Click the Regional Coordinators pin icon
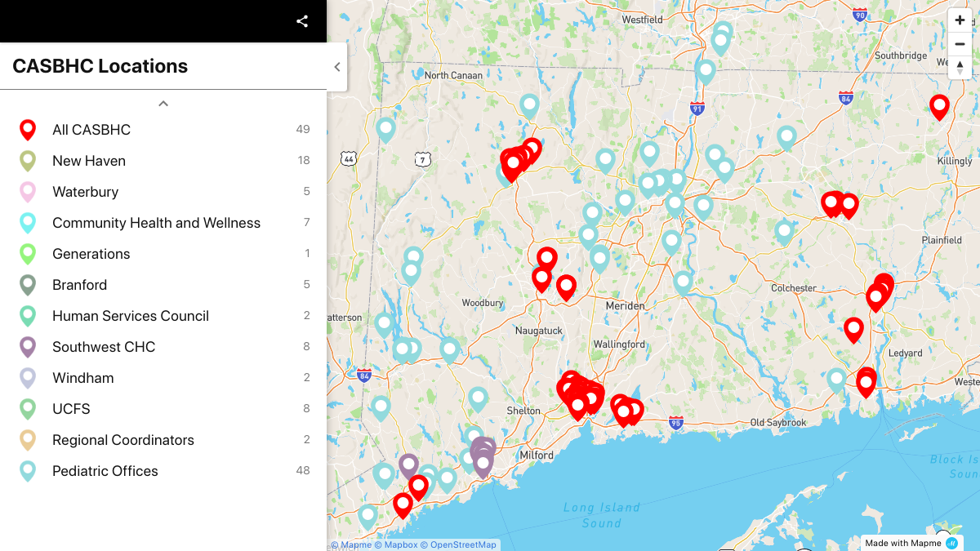The height and width of the screenshot is (551, 980). click(28, 440)
